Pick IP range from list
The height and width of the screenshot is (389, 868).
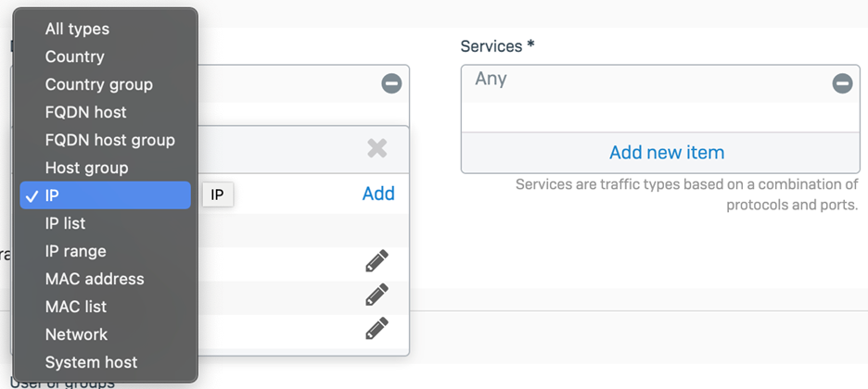click(x=75, y=251)
